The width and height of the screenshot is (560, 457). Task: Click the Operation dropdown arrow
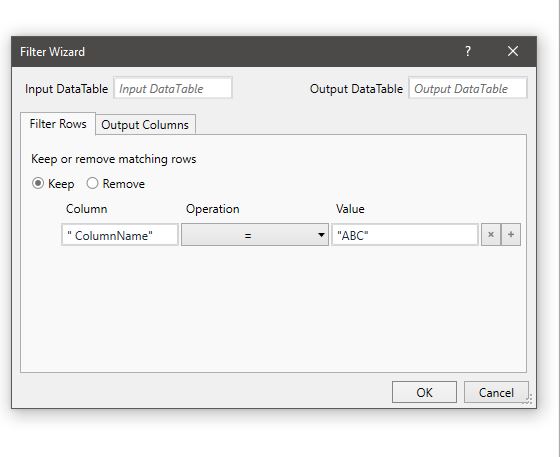(x=321, y=235)
